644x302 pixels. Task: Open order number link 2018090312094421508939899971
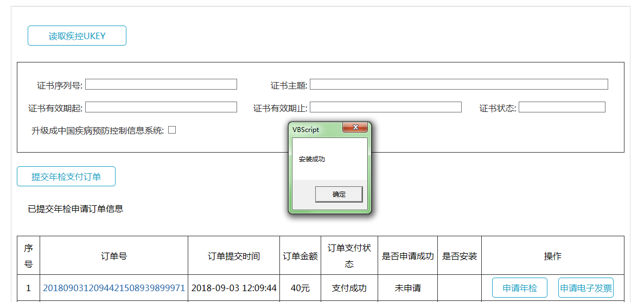tap(114, 288)
